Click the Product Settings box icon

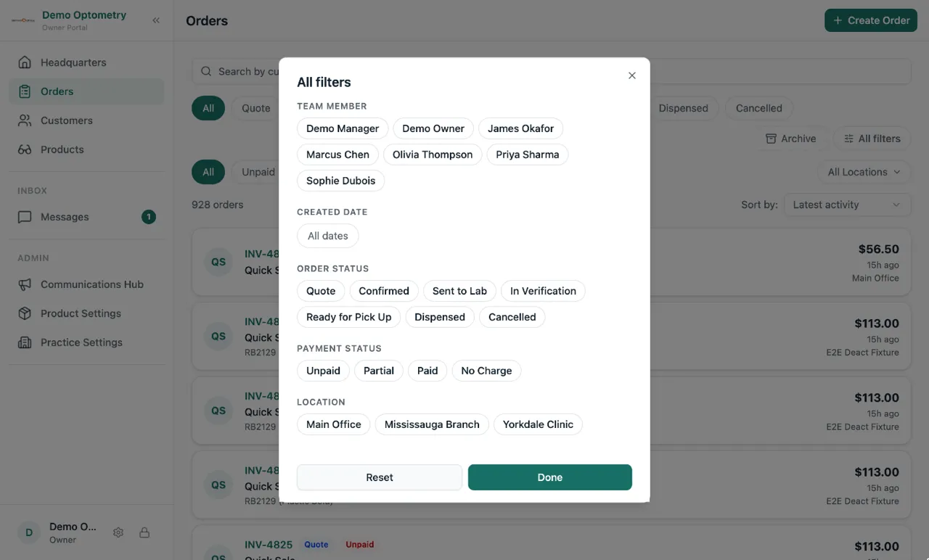click(25, 313)
